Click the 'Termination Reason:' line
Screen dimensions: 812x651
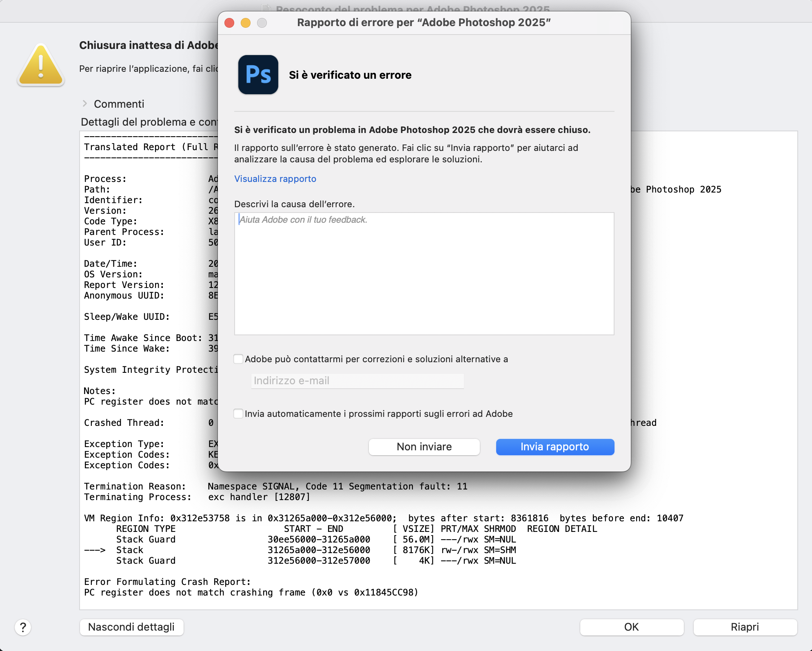coord(276,486)
